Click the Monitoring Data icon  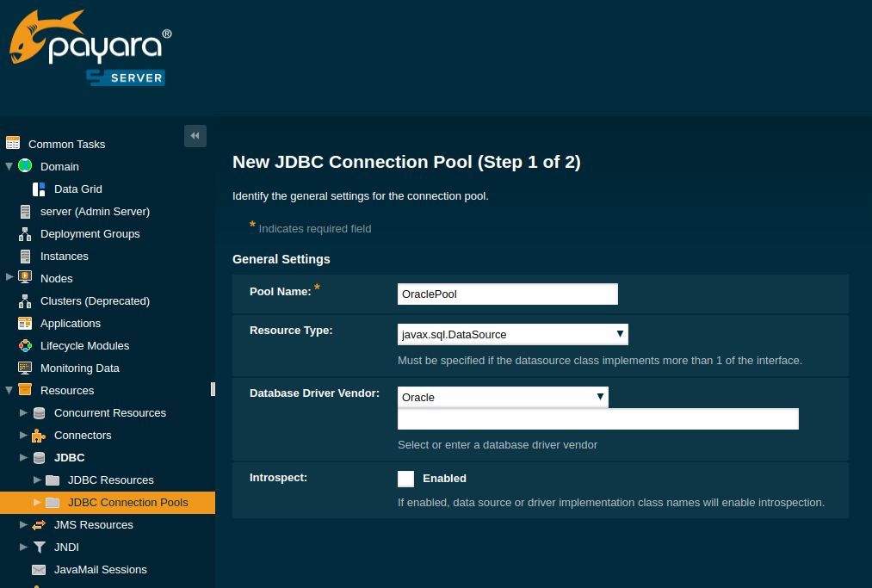pyautogui.click(x=25, y=368)
